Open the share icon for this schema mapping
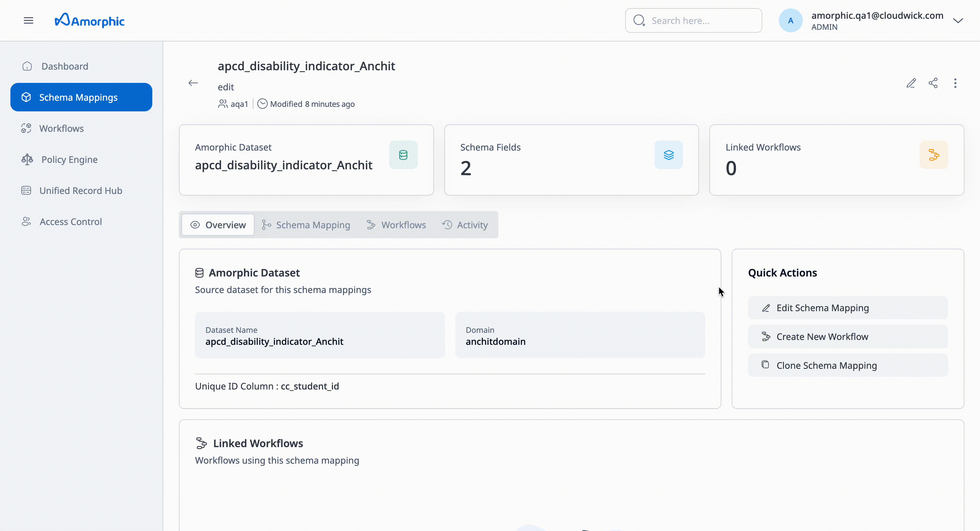This screenshot has width=980, height=531. pyautogui.click(x=933, y=83)
